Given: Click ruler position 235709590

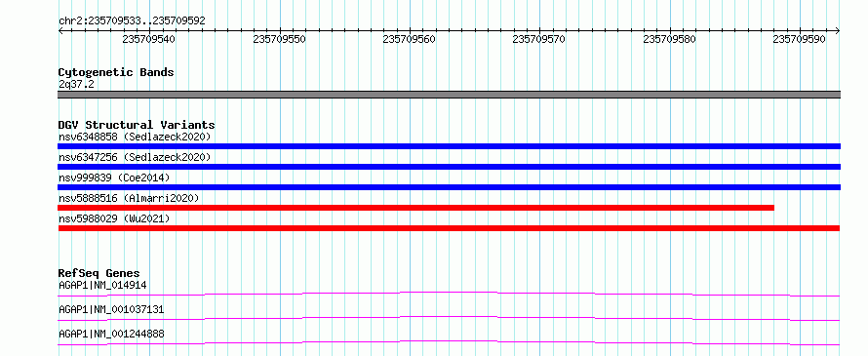Looking at the screenshot, I should click(800, 39).
